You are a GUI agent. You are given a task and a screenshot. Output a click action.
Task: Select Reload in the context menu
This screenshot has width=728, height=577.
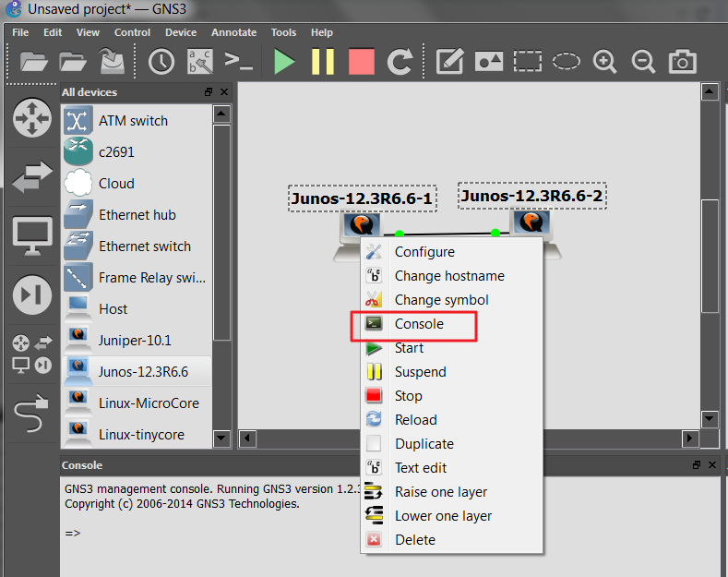(x=451, y=420)
